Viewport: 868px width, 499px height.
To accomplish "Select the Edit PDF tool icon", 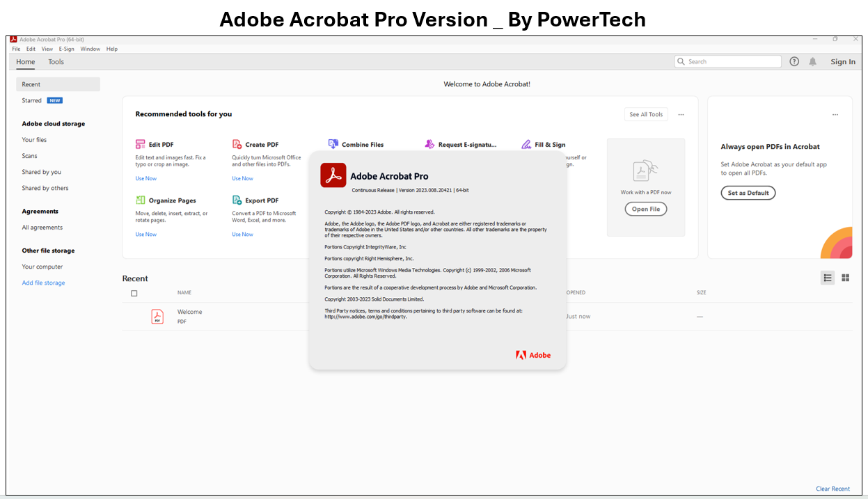I will (141, 144).
